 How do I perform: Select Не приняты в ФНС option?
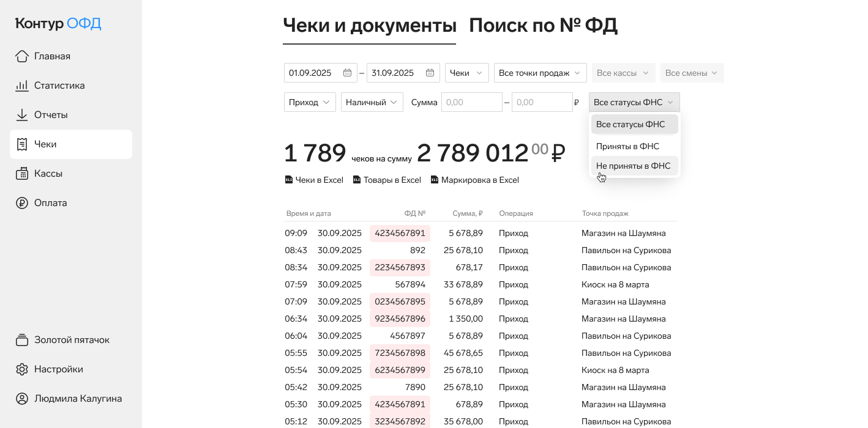(x=634, y=166)
